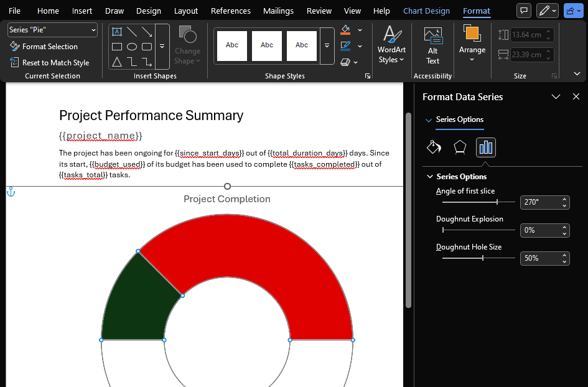
Task: Select the Text Box shape in Insert Shapes
Action: pyautogui.click(x=116, y=31)
